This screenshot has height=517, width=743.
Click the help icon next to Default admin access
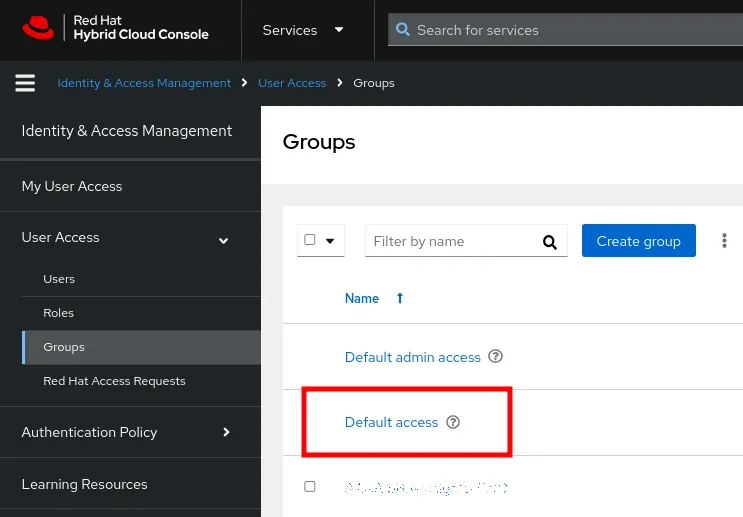495,356
